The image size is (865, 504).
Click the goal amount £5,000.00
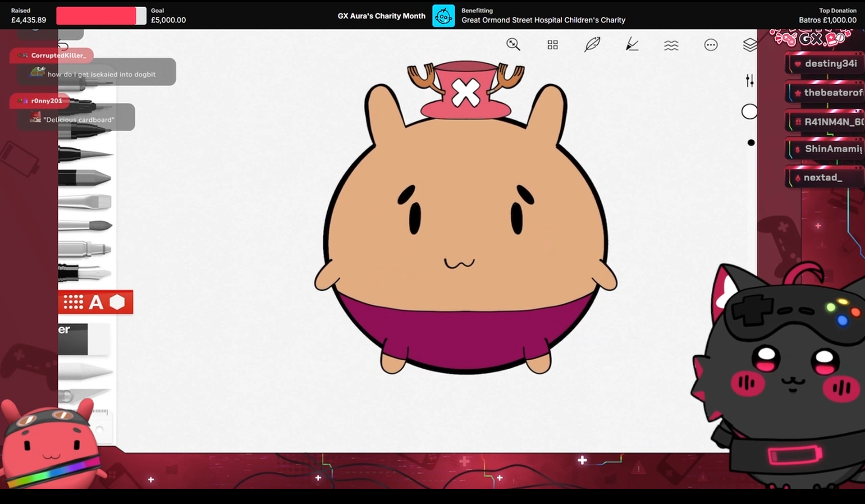168,20
